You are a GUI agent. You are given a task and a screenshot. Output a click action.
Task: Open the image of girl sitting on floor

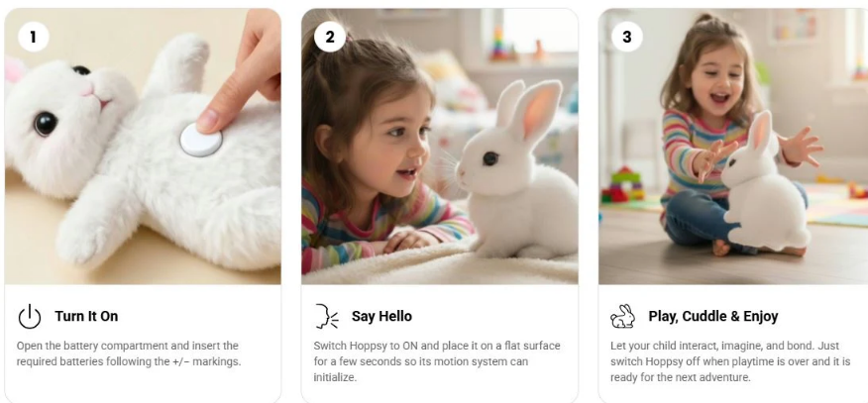point(733,147)
